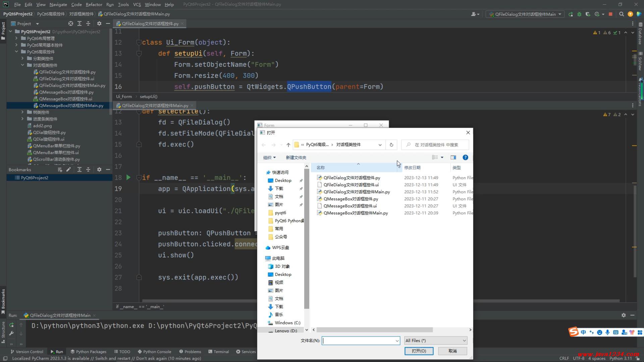Viewport: 644px width, 362px height.
Task: Open the Navigate menu
Action: [58, 4]
